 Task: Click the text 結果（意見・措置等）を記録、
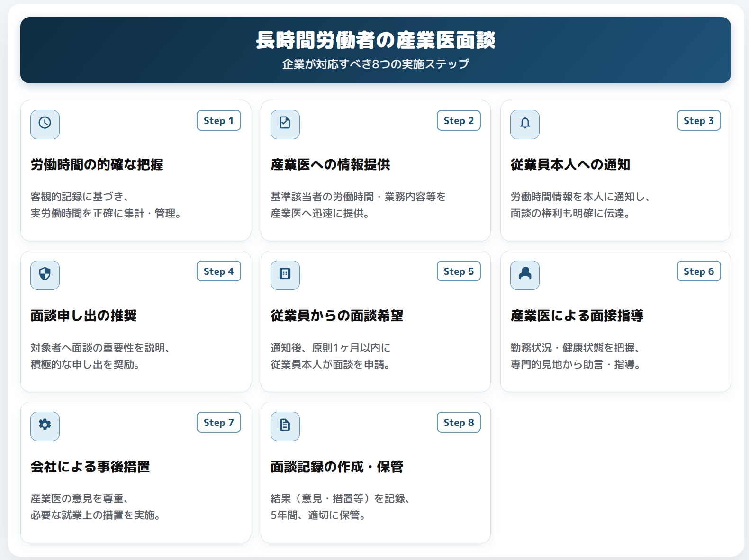pos(341,498)
